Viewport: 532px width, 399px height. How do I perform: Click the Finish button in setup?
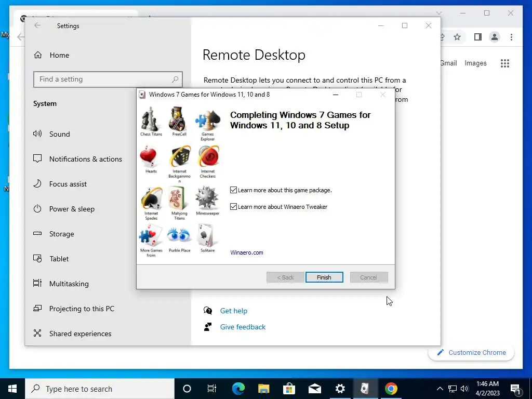click(x=324, y=277)
